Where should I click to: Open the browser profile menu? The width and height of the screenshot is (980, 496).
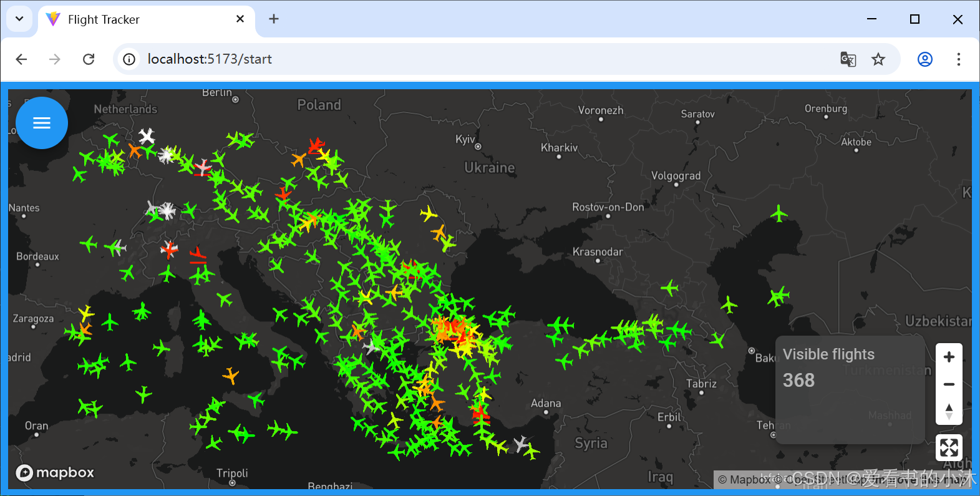(x=925, y=59)
